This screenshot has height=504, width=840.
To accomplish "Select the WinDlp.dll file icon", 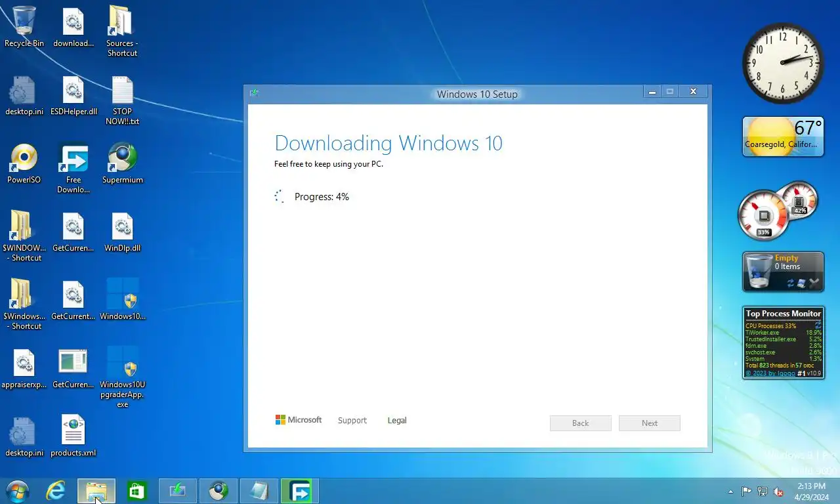I will [122, 232].
